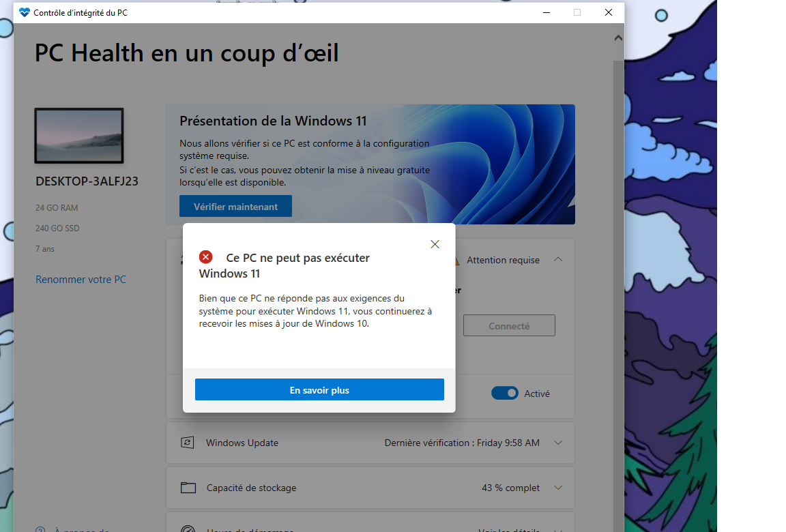Expand the Windows Update section
The image size is (786, 532).
coord(558,443)
